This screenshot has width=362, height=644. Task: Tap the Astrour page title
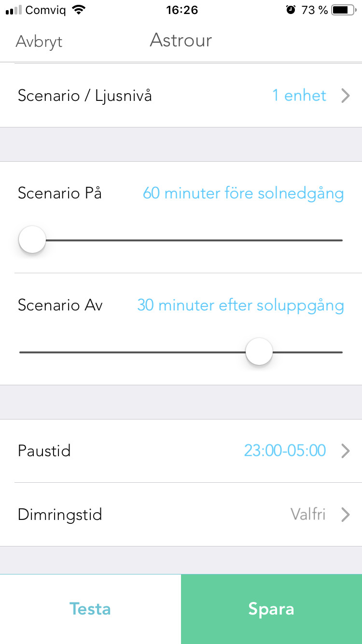pos(181,40)
